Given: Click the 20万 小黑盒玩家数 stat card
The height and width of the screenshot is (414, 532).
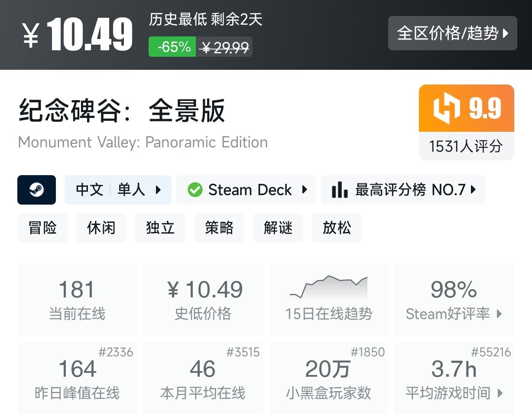Looking at the screenshot, I should tap(328, 377).
